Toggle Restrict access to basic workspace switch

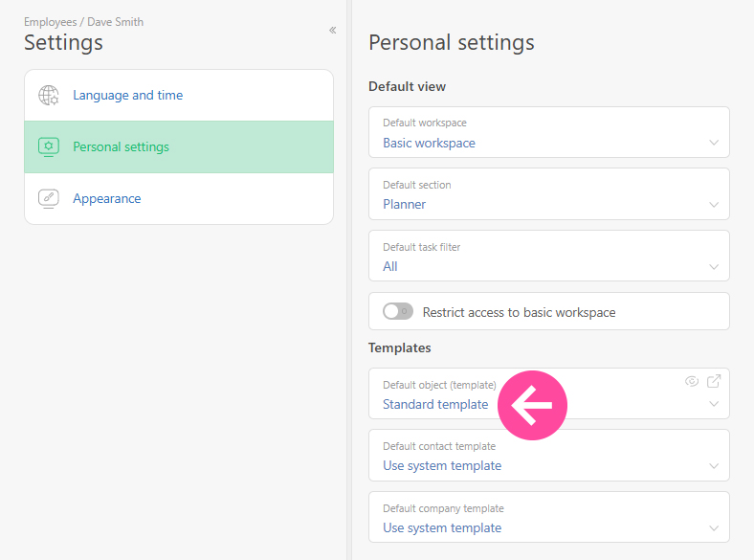point(397,311)
